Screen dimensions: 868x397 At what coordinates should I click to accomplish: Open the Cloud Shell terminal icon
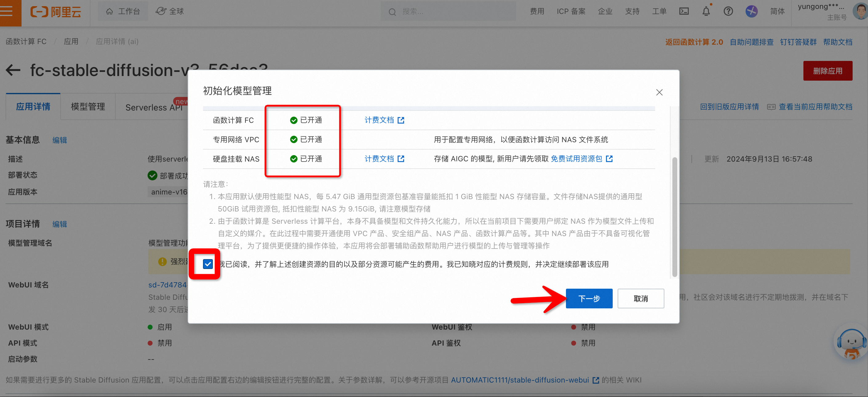click(x=684, y=11)
